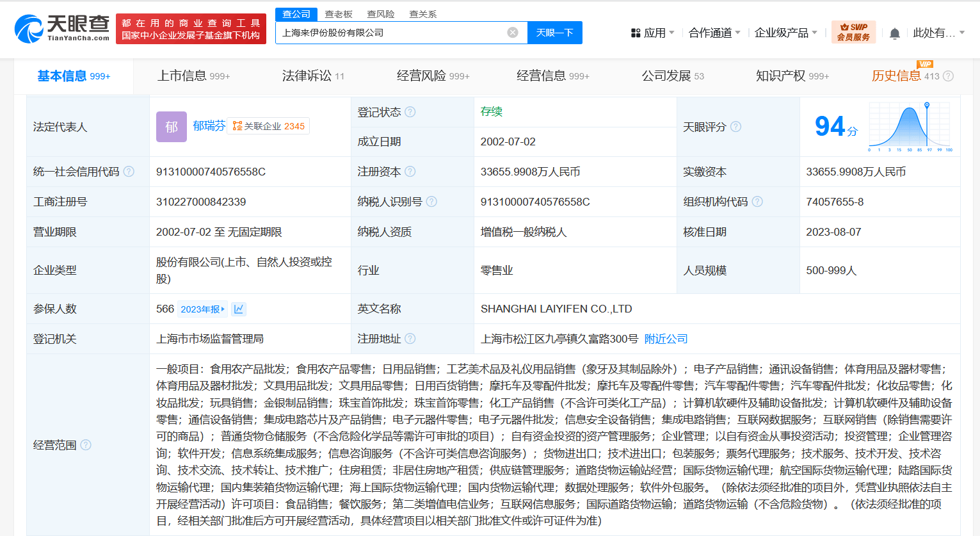Open the 企业级产品 dropdown
The image size is (980, 536).
[x=785, y=33]
